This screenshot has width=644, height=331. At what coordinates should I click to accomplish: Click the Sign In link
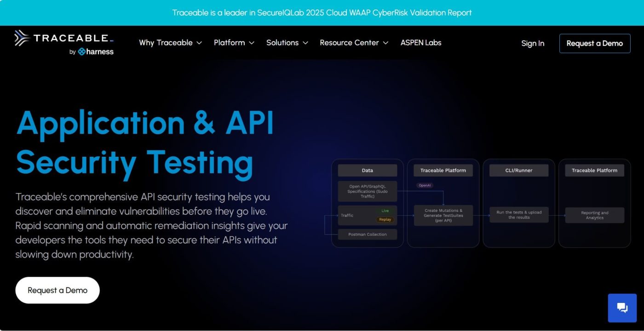[x=533, y=43]
